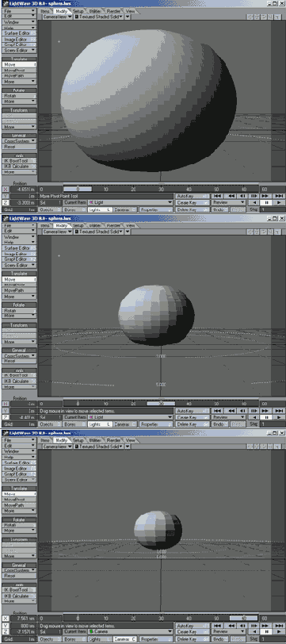Click IK Boost Tool in bottom window
The height and width of the screenshot is (644, 286).
click(19, 590)
